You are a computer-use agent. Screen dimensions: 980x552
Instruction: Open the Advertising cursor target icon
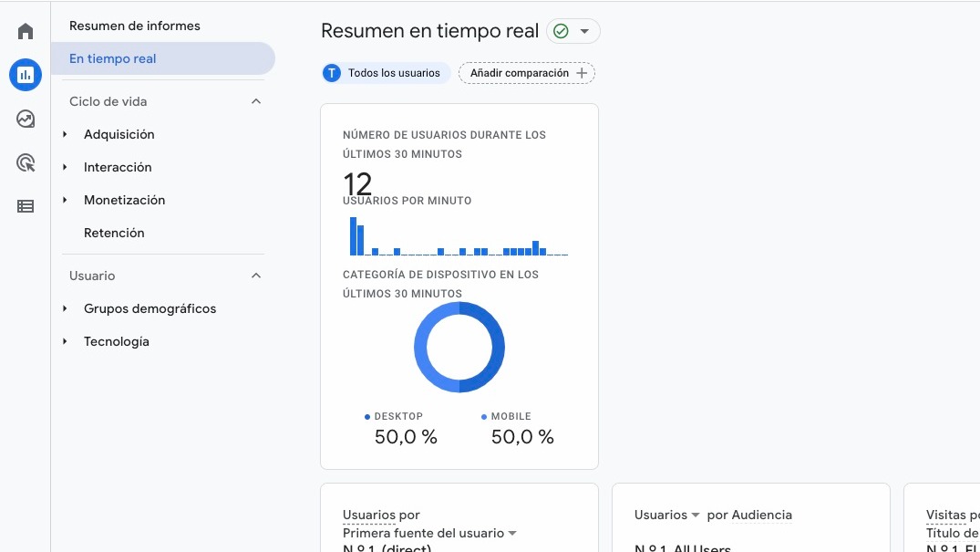pos(26,162)
